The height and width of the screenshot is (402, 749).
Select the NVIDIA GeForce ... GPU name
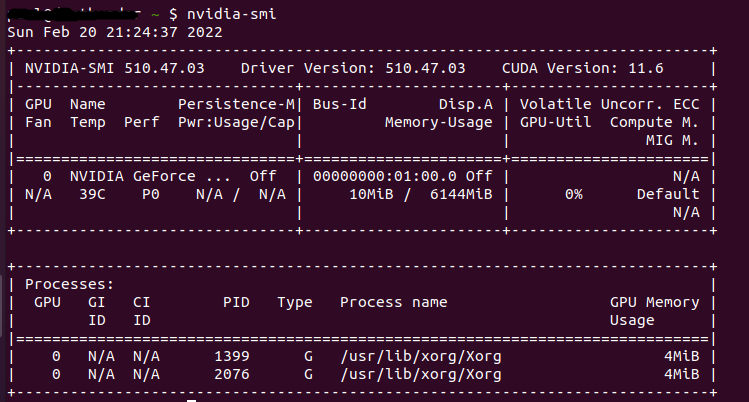(x=150, y=176)
